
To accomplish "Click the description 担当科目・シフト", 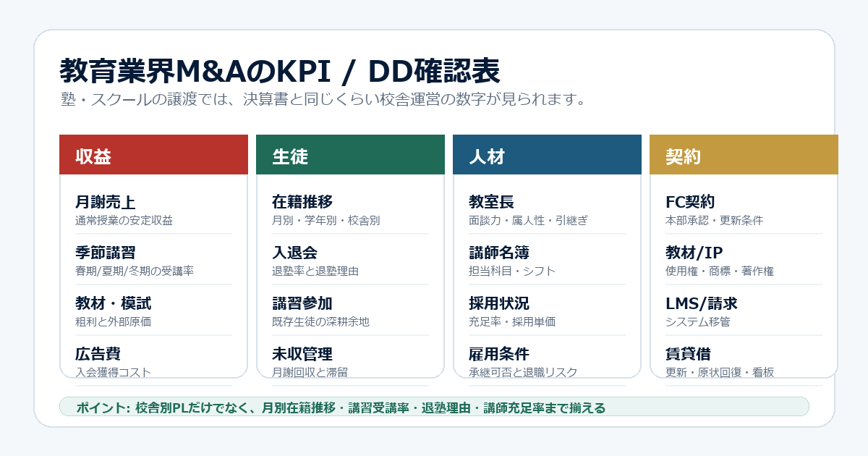I will click(512, 271).
